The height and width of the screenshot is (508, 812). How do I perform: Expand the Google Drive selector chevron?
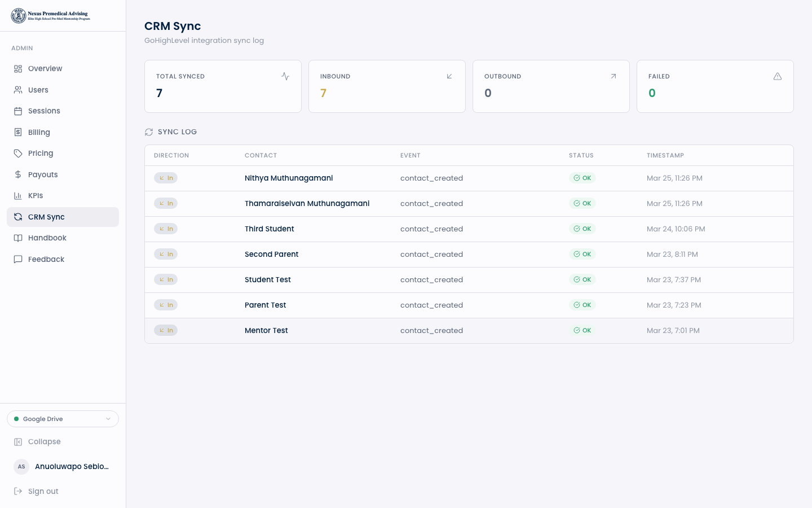[108, 419]
